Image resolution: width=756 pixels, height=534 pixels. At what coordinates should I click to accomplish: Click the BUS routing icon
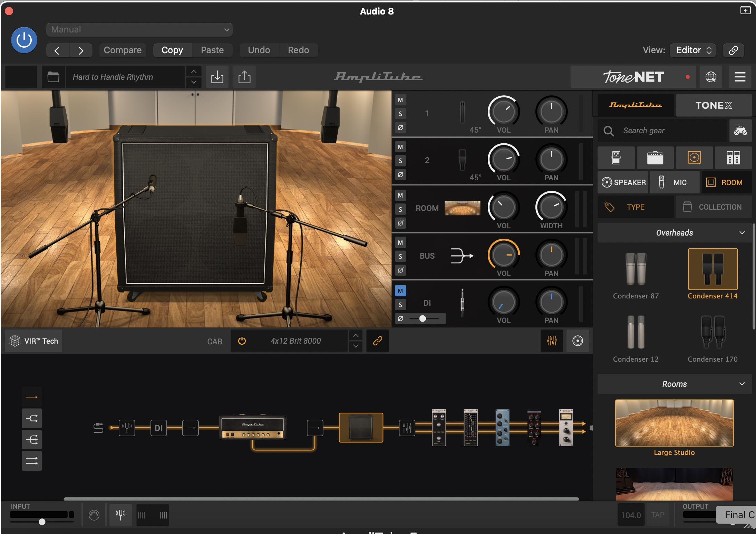pos(462,256)
